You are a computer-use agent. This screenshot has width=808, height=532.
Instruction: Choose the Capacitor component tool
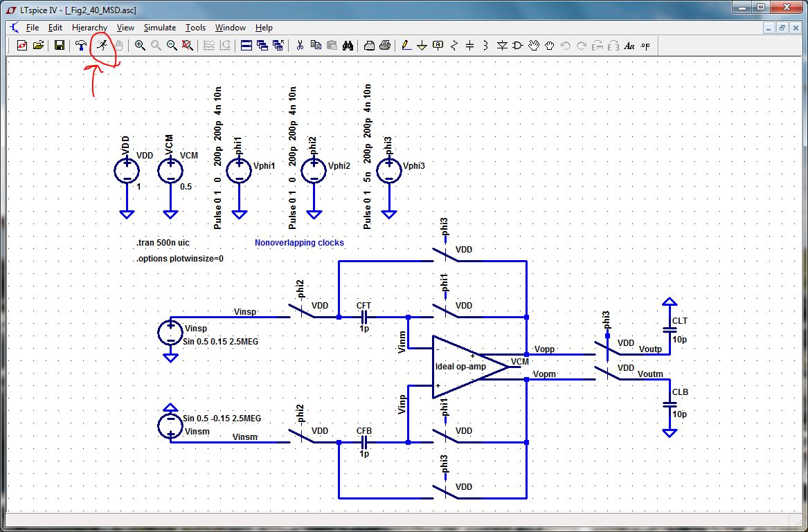(x=469, y=46)
